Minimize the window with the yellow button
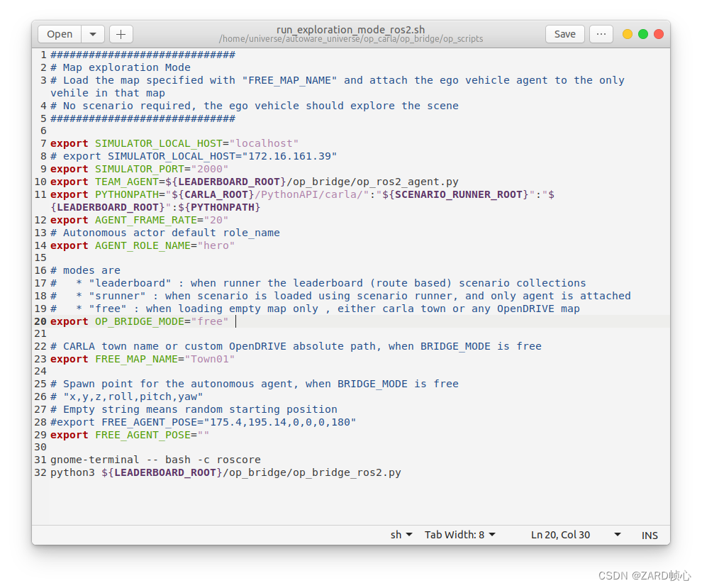 coord(628,34)
